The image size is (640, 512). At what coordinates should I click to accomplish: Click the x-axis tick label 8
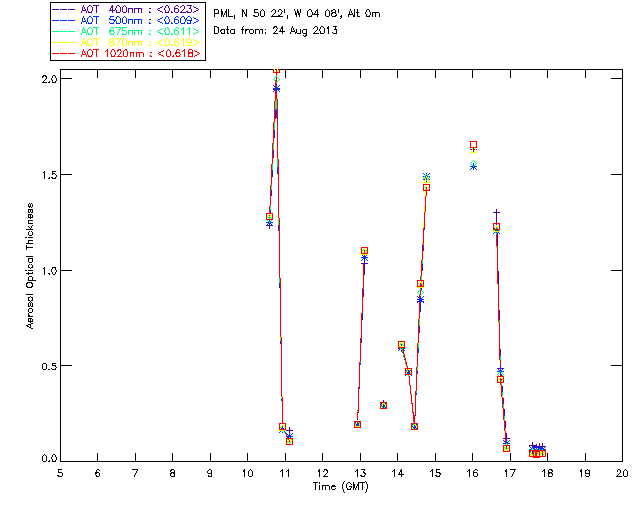173,473
